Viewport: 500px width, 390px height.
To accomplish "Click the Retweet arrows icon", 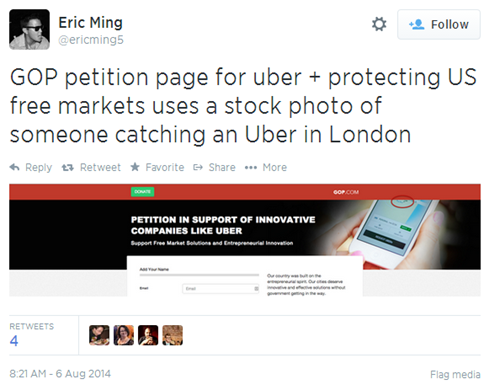I will pos(68,167).
